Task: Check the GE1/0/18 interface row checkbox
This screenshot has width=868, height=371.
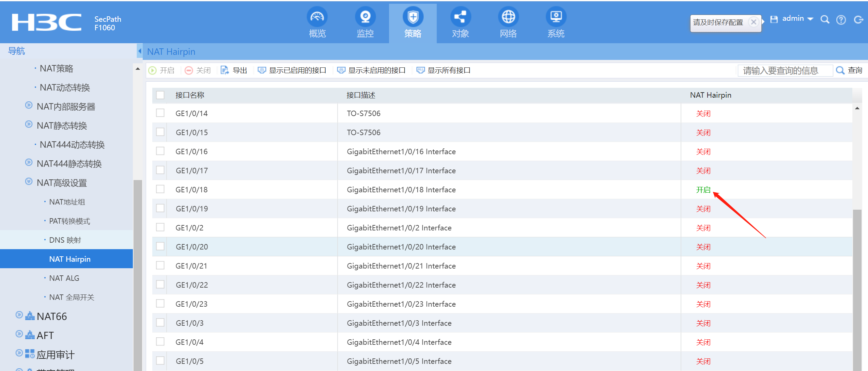Action: [x=160, y=189]
